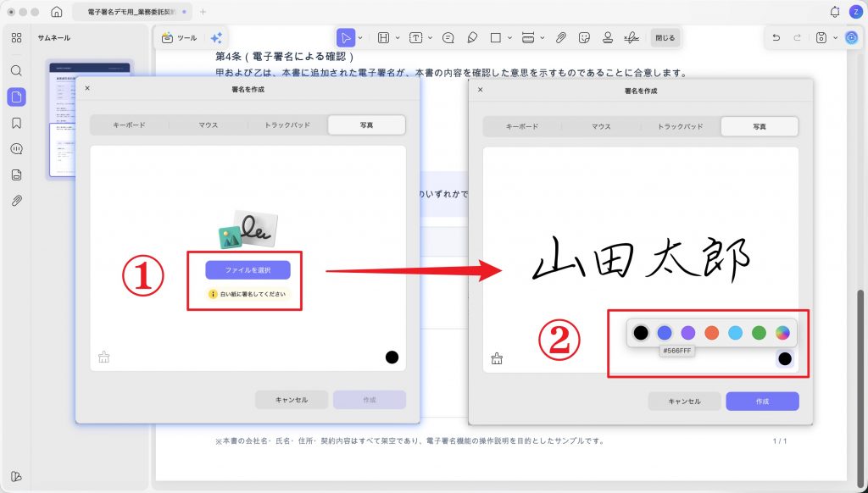This screenshot has height=493, width=868.
Task: Click the home icon in the title bar
Action: (57, 12)
